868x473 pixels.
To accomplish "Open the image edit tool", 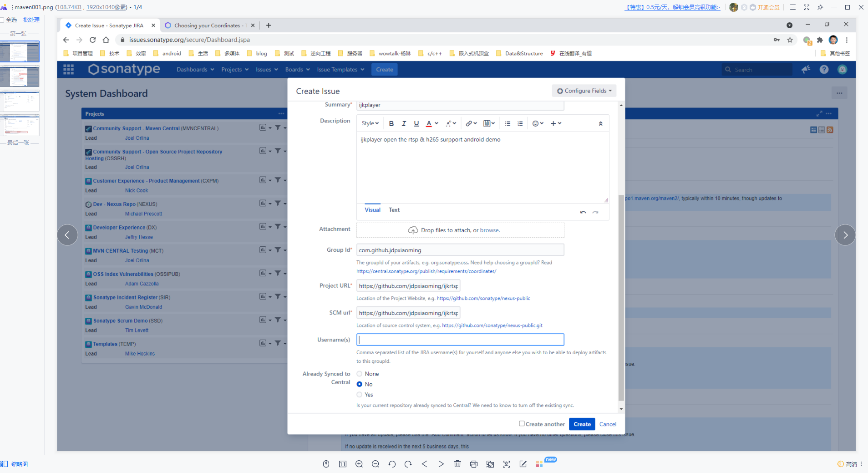I will [523, 464].
